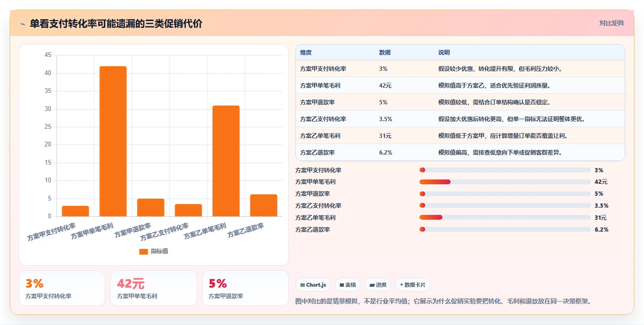Click the 方案乙支付转化率 3.5% progress bar

[x=505, y=206]
